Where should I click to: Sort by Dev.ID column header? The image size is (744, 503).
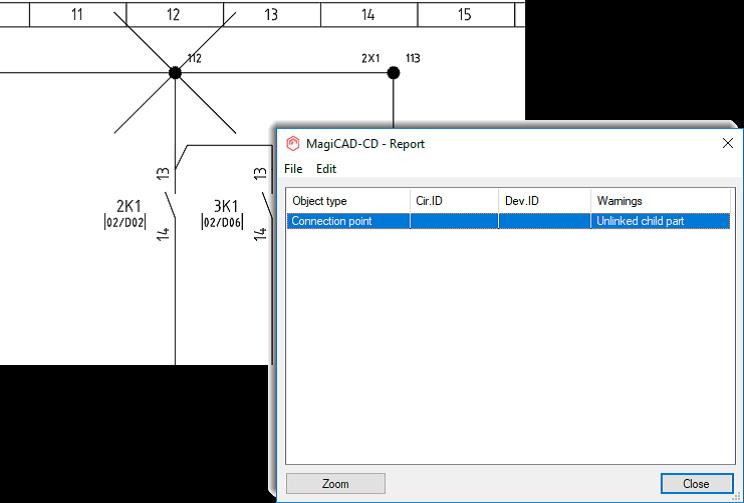[545, 201]
